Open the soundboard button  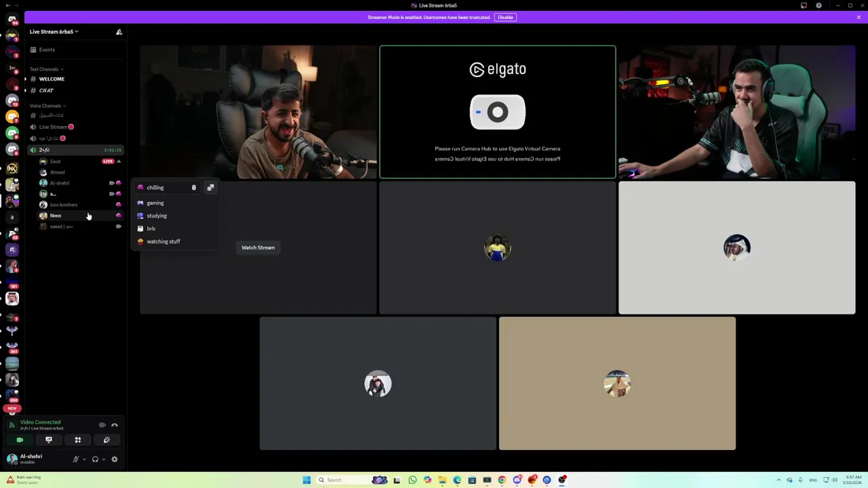pos(106,440)
